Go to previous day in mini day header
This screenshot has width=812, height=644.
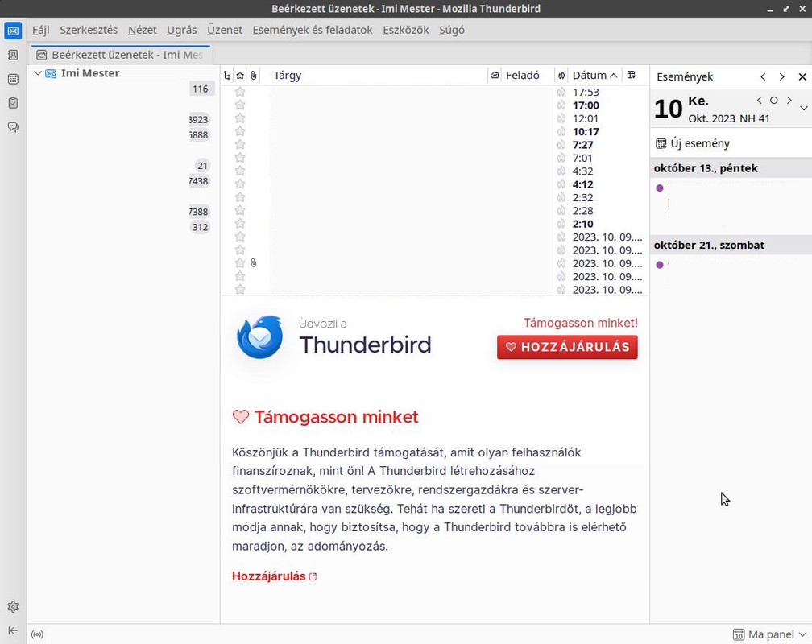[759, 101]
